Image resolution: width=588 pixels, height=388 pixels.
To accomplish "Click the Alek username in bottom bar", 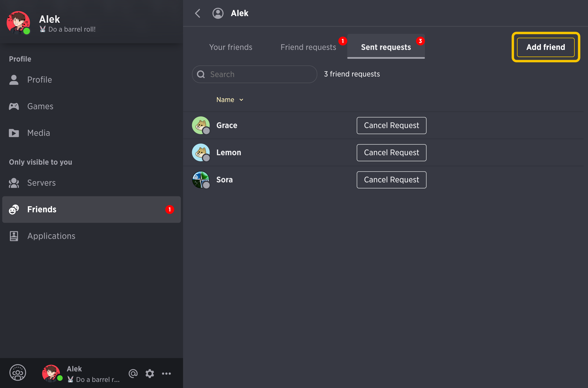I will coord(74,369).
